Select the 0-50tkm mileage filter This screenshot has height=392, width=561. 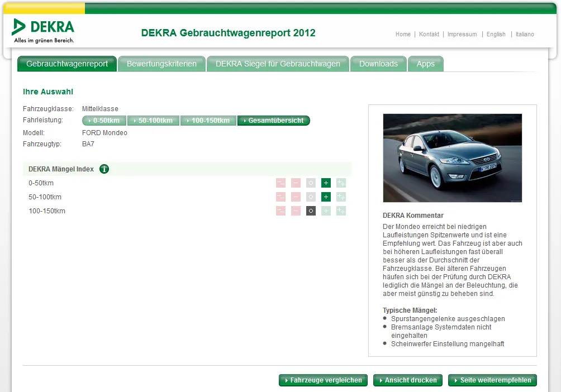point(104,121)
